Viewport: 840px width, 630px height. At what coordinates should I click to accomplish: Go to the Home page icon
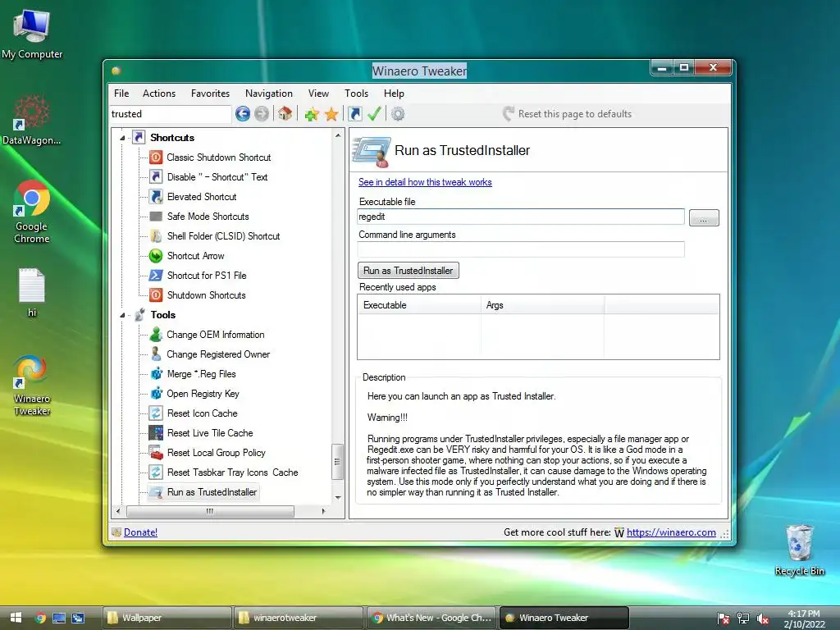(x=285, y=113)
